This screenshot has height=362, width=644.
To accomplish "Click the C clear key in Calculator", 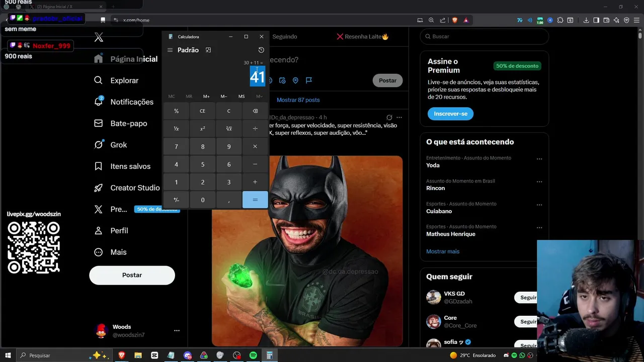I will pyautogui.click(x=229, y=111).
